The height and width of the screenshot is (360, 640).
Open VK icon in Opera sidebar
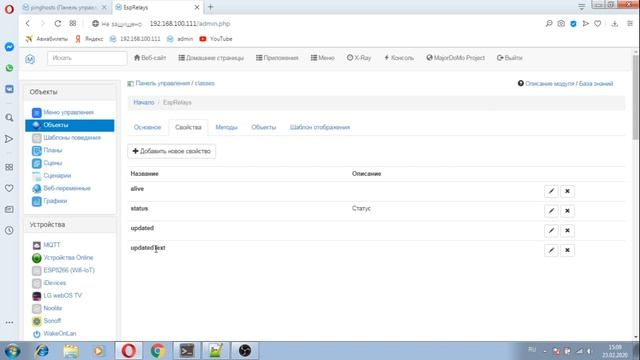coord(9,89)
